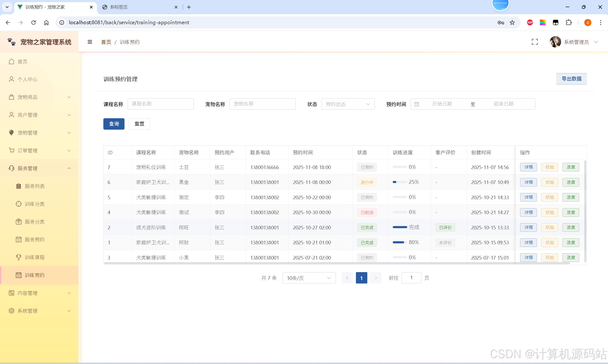The image size is (608, 364).
Task: Open the ABP extension icon
Action: (530, 23)
